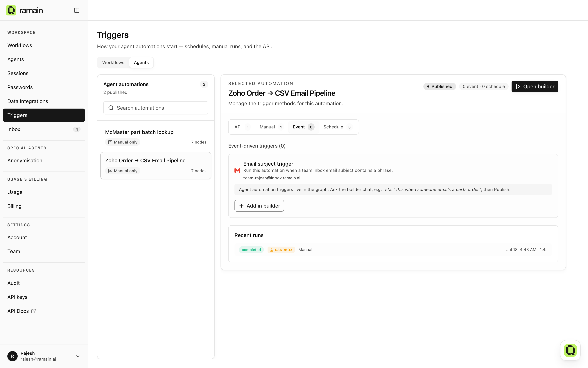588x368 pixels.
Task: Open Anonymisation special agent
Action: click(x=44, y=160)
